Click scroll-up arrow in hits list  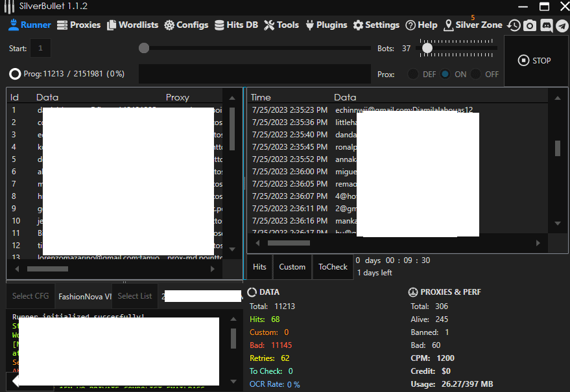(x=558, y=98)
